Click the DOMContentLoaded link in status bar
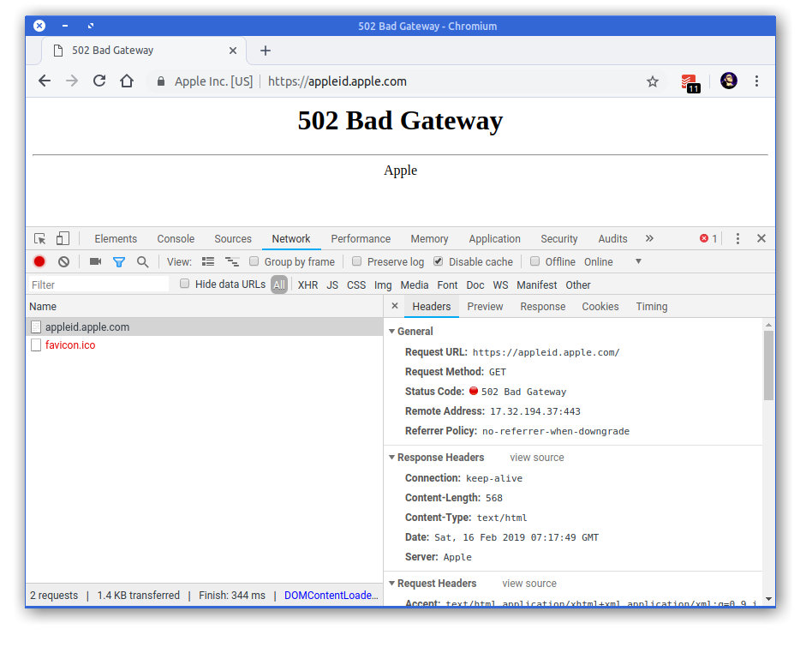This screenshot has width=812, height=647. (331, 596)
